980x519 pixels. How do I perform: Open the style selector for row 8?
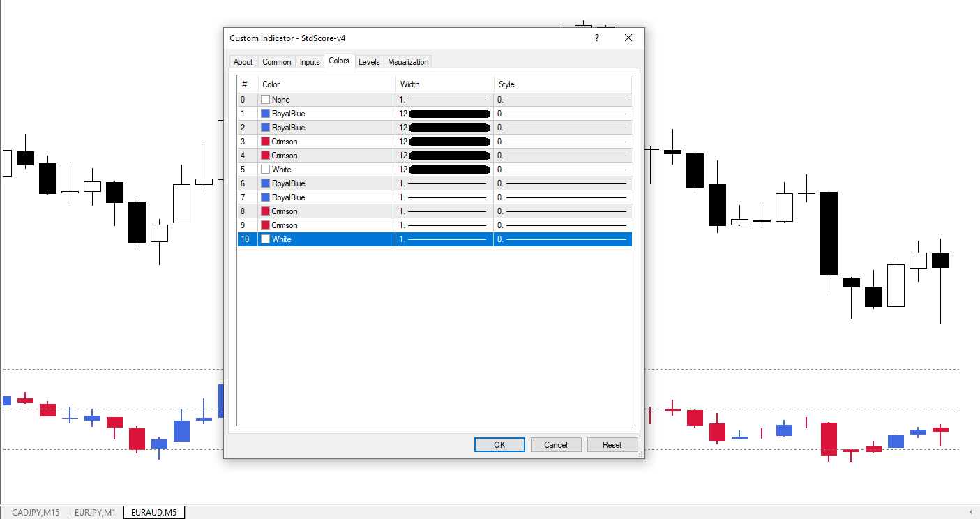(563, 211)
